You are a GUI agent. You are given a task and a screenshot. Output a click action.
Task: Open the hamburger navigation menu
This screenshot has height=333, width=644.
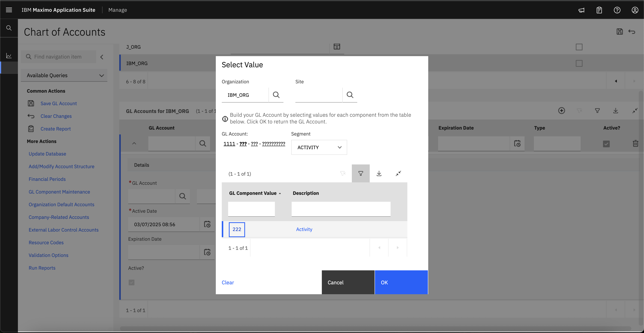[x=9, y=10]
